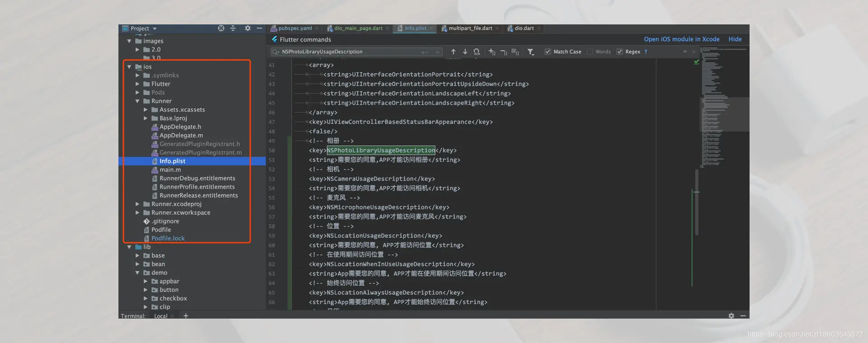Select GeneratedPluginRegistrant.m file
Viewport: 868px width, 343px height.
[x=201, y=153]
